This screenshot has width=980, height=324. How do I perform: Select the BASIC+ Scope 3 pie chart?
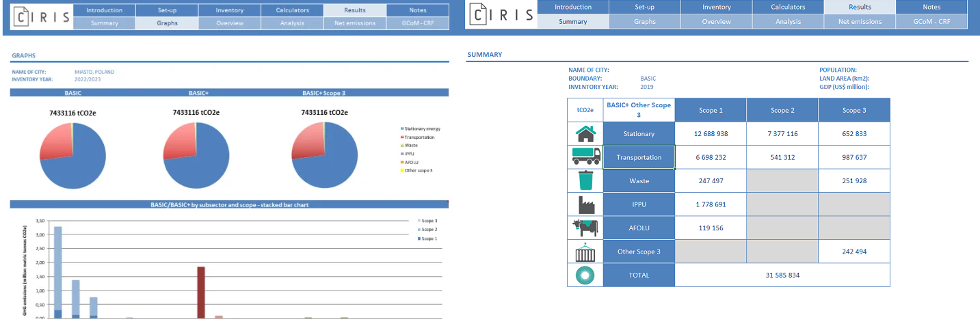[324, 156]
